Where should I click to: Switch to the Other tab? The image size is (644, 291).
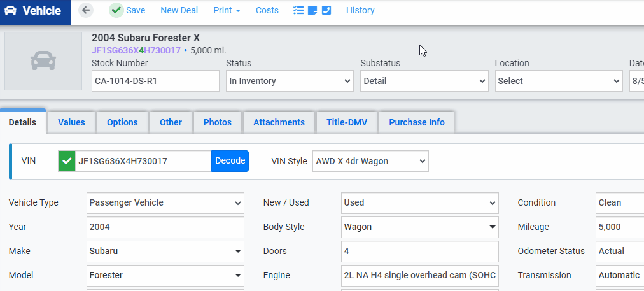click(171, 122)
